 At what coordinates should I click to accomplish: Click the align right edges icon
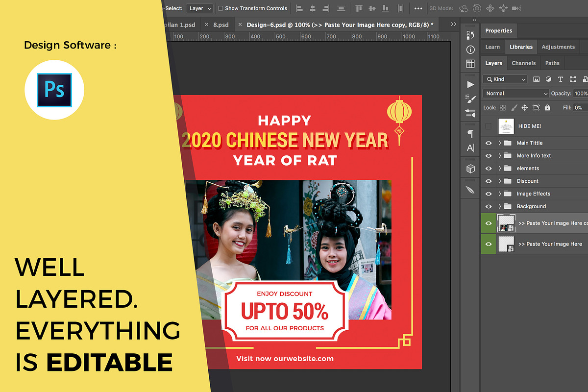click(327, 8)
